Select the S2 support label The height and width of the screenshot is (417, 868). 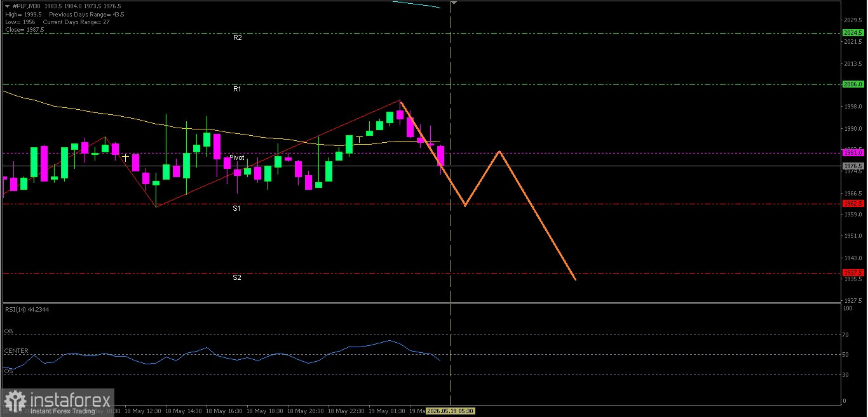pyautogui.click(x=236, y=277)
